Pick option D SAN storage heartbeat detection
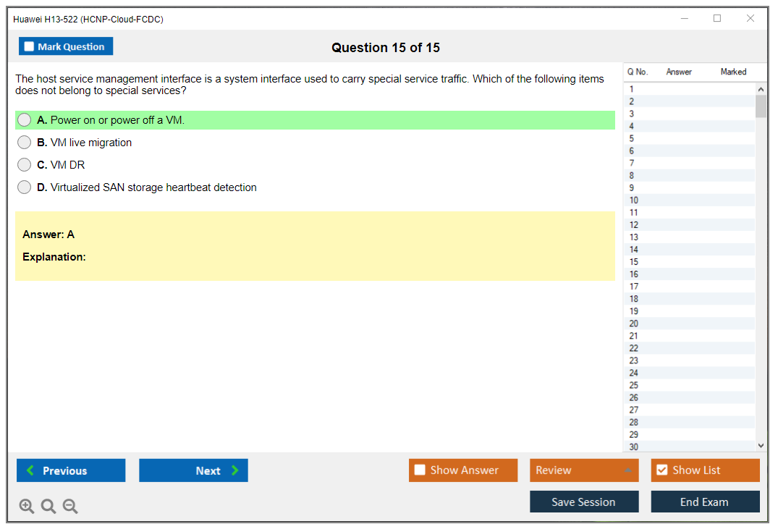 [x=25, y=187]
